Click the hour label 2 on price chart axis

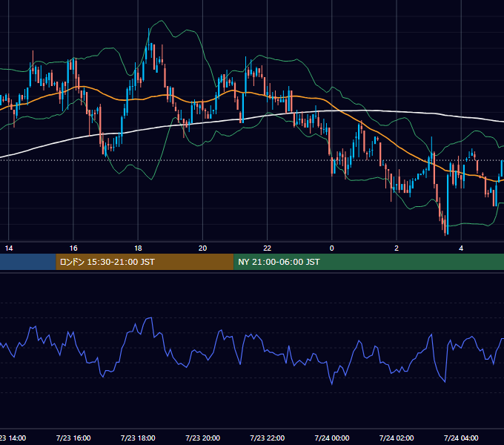[397, 248]
